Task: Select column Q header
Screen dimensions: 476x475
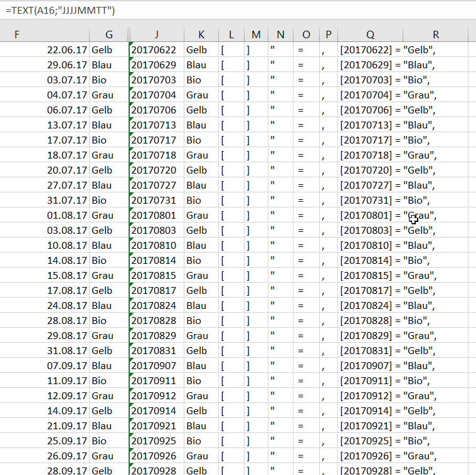Action: [x=371, y=34]
